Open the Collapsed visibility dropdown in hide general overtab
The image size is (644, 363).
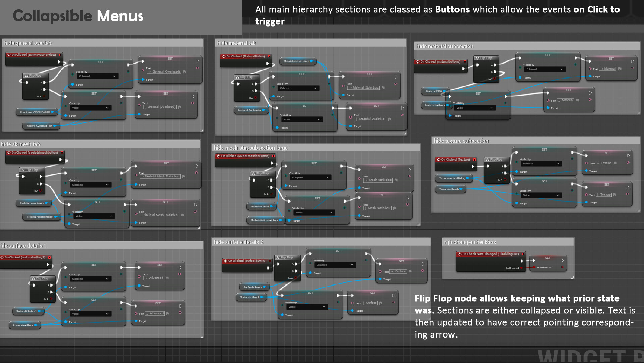click(x=98, y=76)
